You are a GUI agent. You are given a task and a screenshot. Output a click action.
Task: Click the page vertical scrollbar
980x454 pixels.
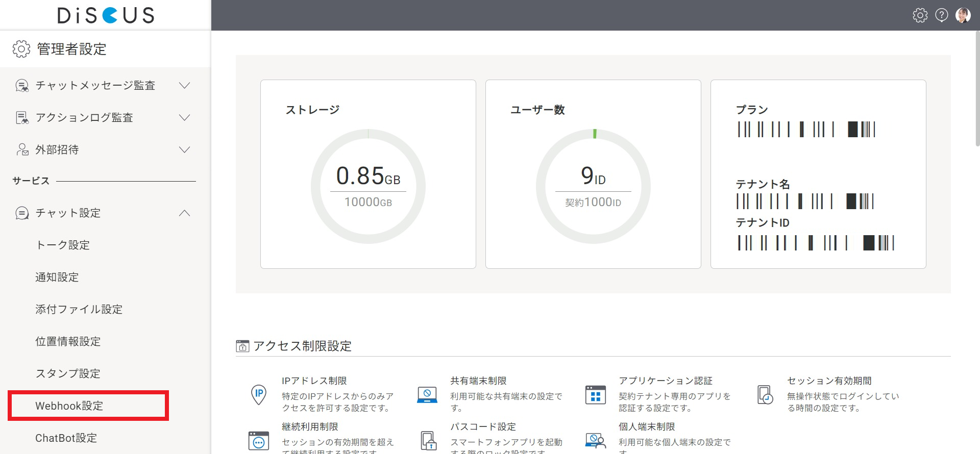click(977, 89)
